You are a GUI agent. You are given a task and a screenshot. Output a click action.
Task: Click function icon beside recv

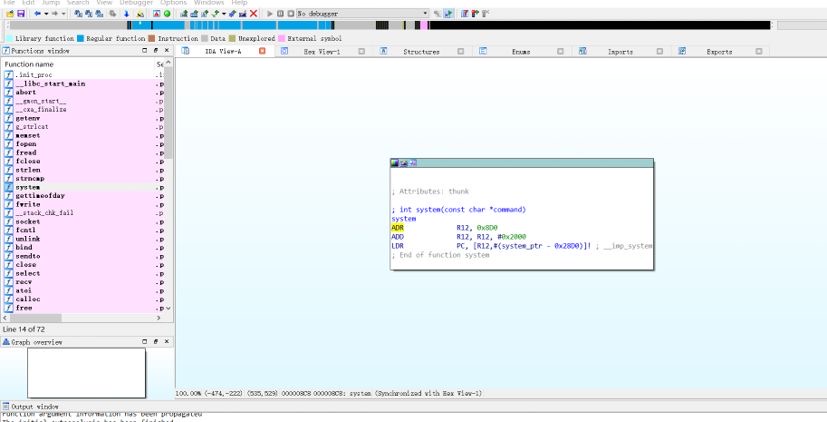pyautogui.click(x=8, y=282)
